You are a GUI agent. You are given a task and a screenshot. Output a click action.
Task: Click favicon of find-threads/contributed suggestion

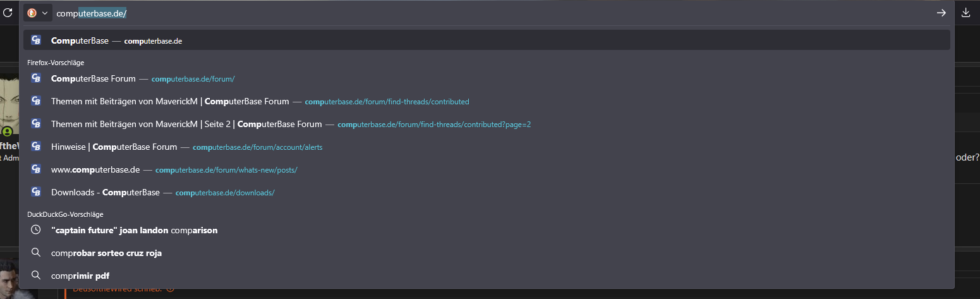36,101
